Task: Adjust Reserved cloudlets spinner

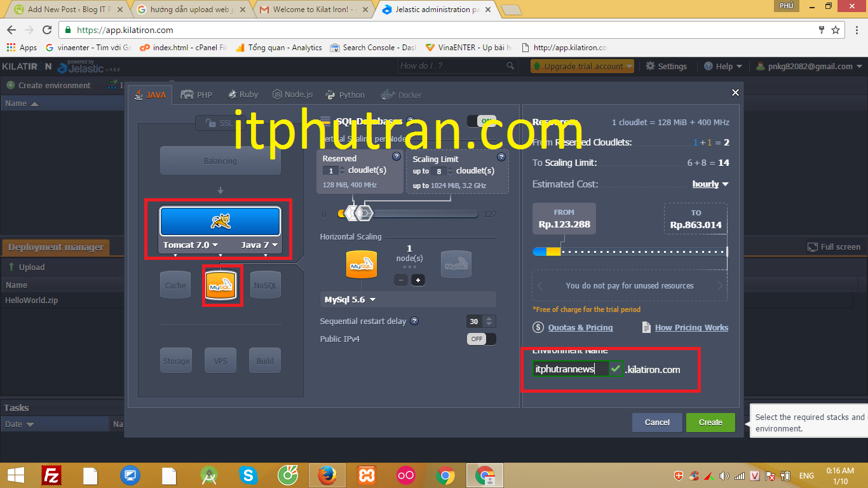Action: tap(342, 170)
